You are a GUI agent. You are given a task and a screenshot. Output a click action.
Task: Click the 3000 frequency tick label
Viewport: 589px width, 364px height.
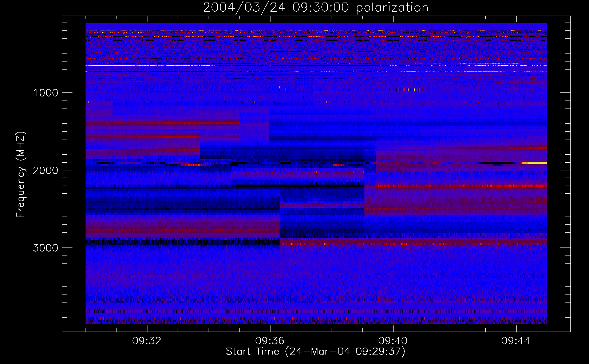click(x=46, y=248)
